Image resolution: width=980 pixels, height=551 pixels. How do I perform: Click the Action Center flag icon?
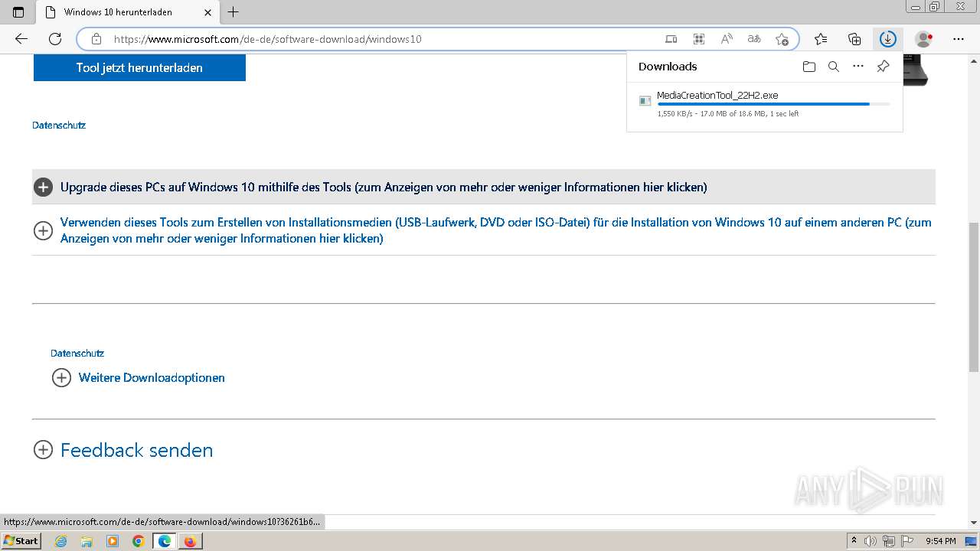click(906, 541)
